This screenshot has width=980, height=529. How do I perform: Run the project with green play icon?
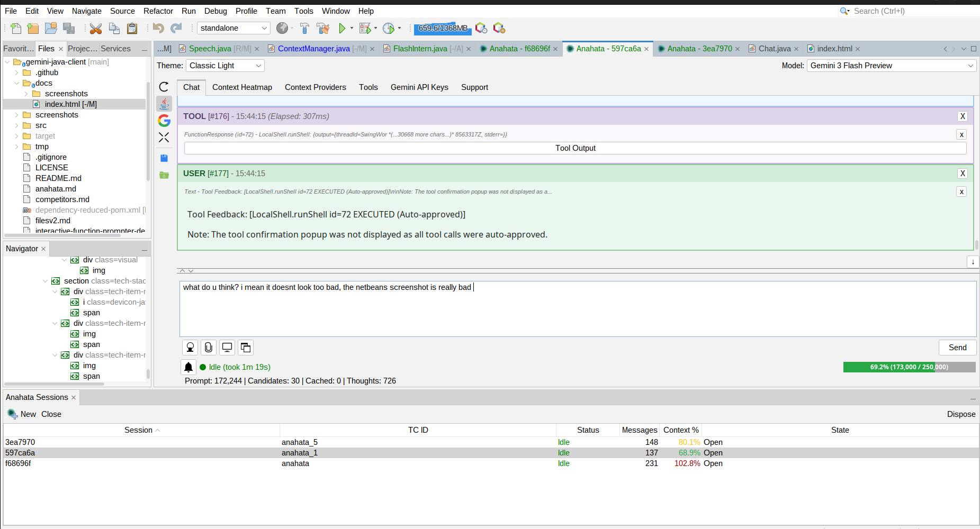[342, 28]
